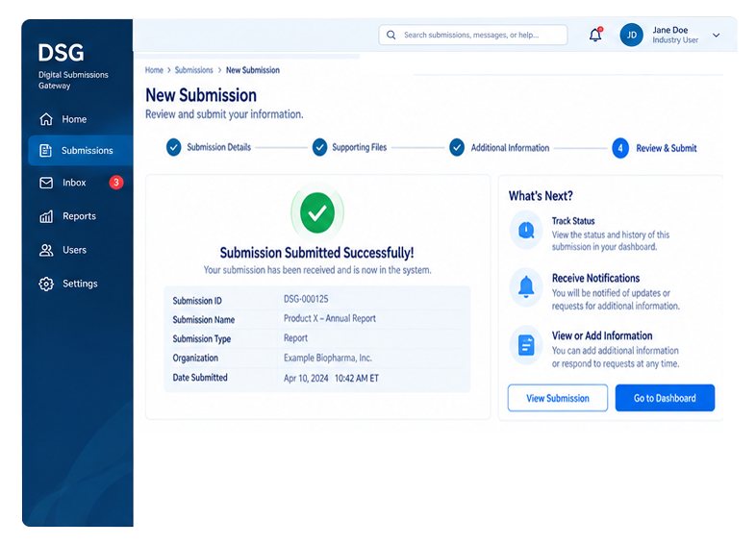This screenshot has height=544, width=756.
Task: Expand the Jane Doe account dropdown chevron
Action: 716,35
